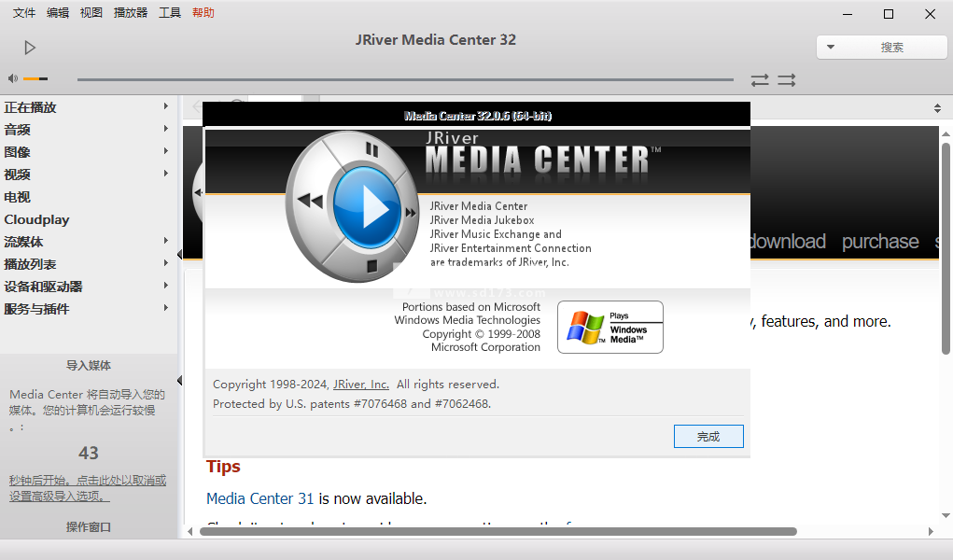
Task: Expand the 音频 tree arrow
Action: tap(166, 129)
